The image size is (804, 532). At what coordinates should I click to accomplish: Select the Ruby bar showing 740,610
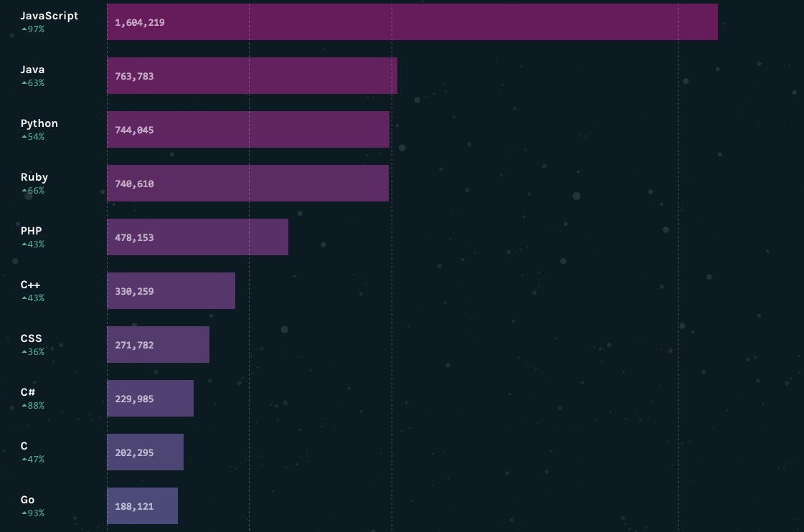[247, 184]
